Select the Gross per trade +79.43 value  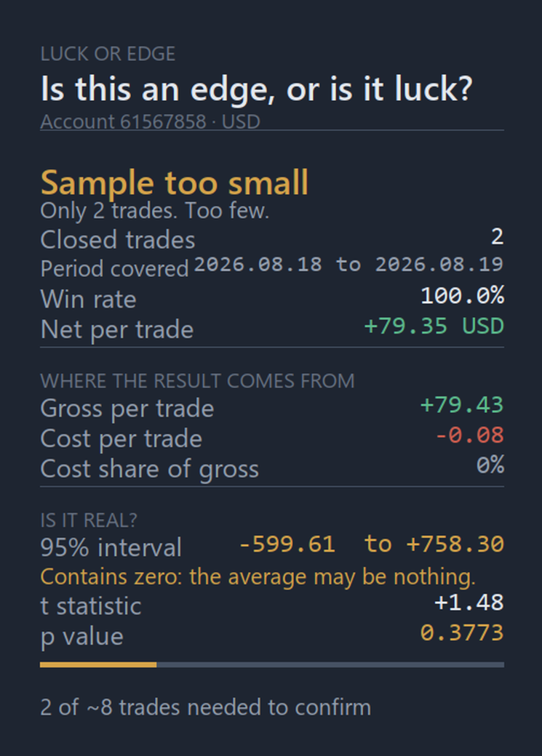pos(462,405)
